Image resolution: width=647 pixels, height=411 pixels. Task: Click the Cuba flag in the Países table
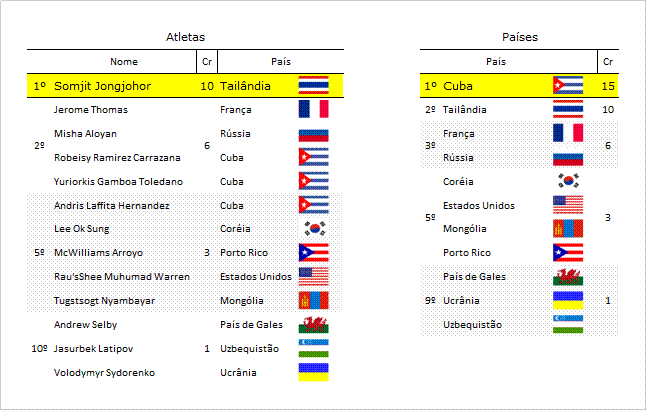[568, 85]
